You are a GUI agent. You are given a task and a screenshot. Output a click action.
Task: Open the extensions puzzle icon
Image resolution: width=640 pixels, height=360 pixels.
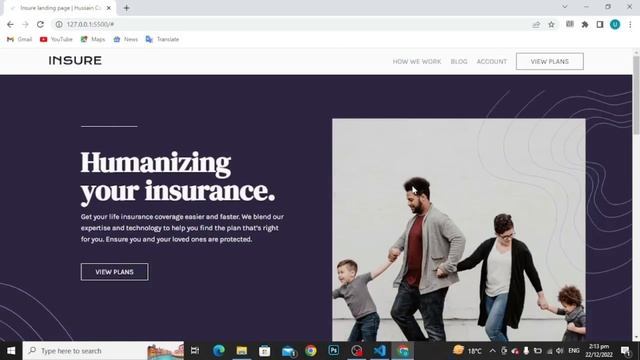(x=585, y=24)
